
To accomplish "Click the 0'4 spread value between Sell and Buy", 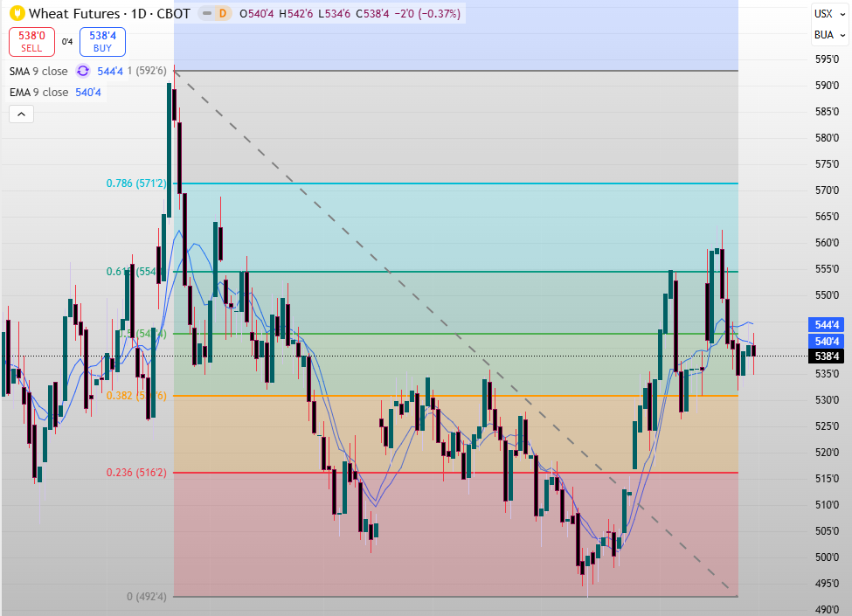I will pyautogui.click(x=67, y=41).
